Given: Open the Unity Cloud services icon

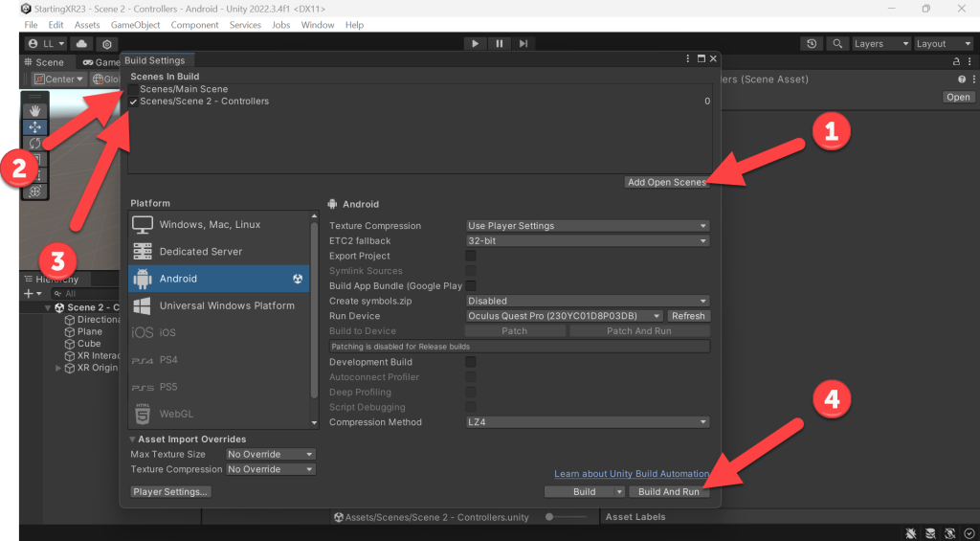Looking at the screenshot, I should [x=81, y=44].
